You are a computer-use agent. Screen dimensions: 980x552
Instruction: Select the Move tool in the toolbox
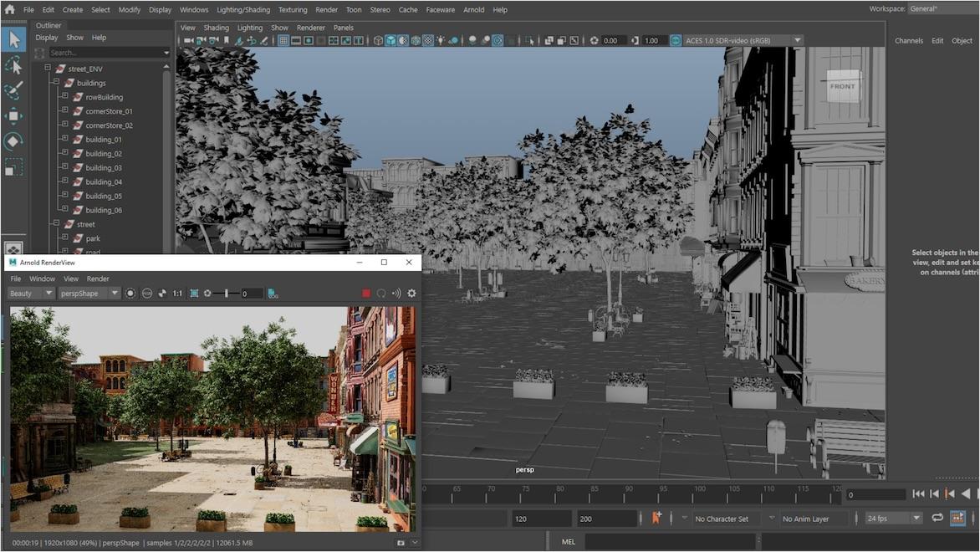click(x=13, y=116)
